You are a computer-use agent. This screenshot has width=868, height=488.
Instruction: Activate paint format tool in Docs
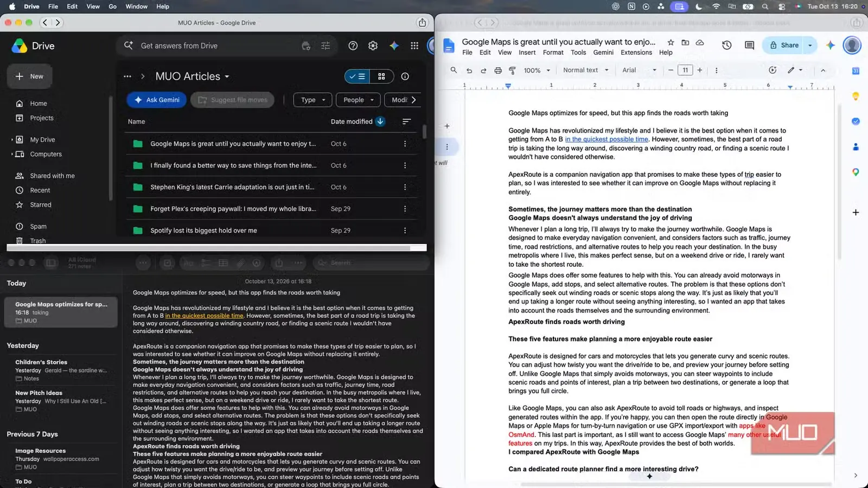click(512, 70)
